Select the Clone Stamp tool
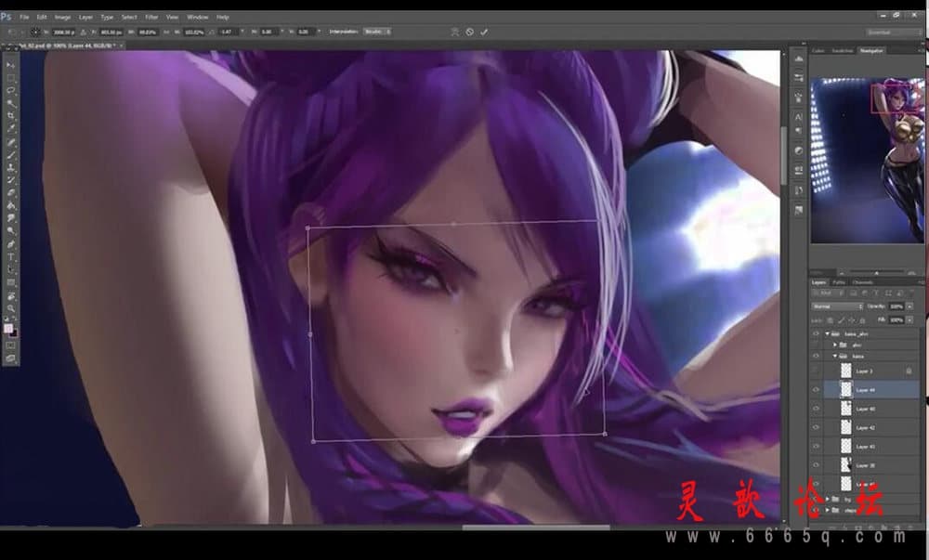 pyautogui.click(x=10, y=167)
